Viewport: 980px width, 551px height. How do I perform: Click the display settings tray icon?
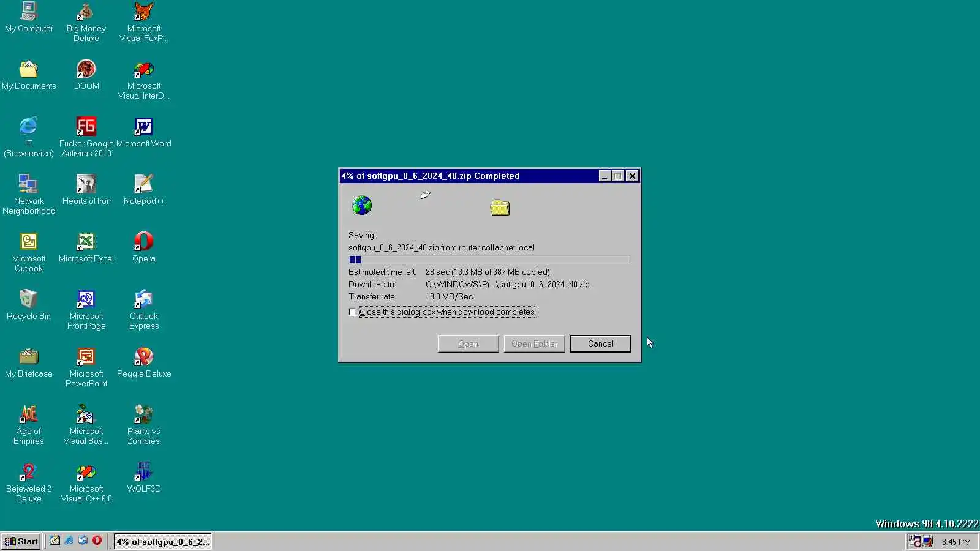[x=928, y=541]
